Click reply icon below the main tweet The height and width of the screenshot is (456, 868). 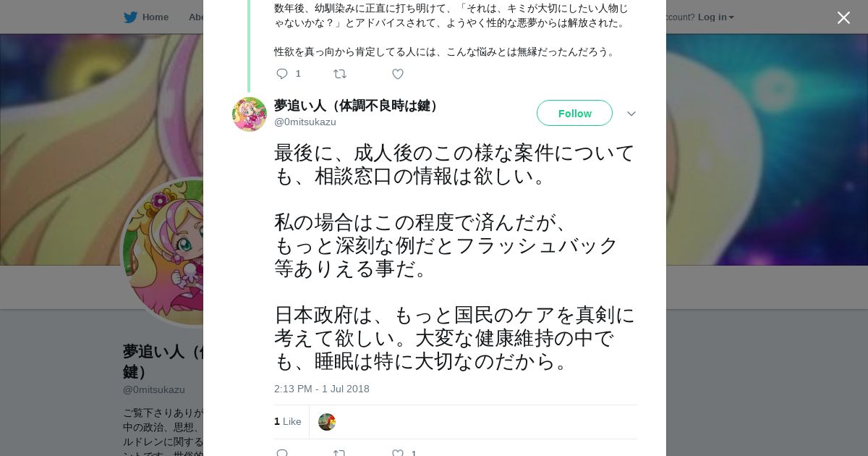pyautogui.click(x=282, y=452)
